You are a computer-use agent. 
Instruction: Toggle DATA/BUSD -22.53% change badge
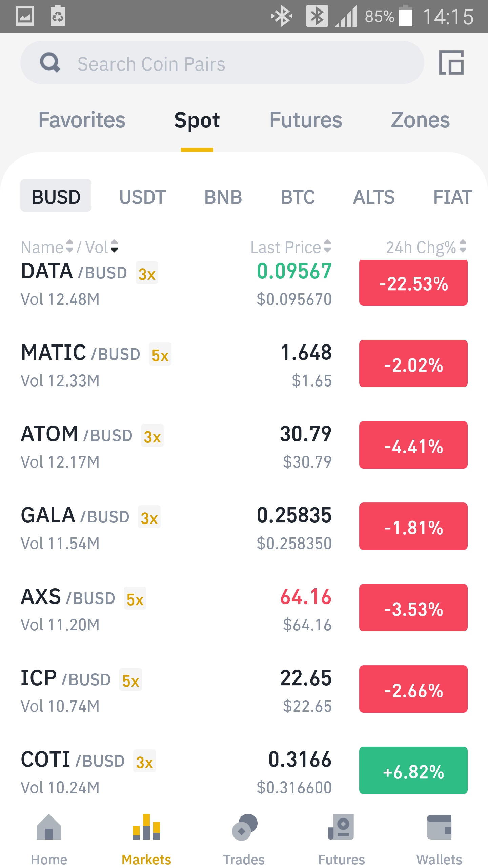(413, 283)
